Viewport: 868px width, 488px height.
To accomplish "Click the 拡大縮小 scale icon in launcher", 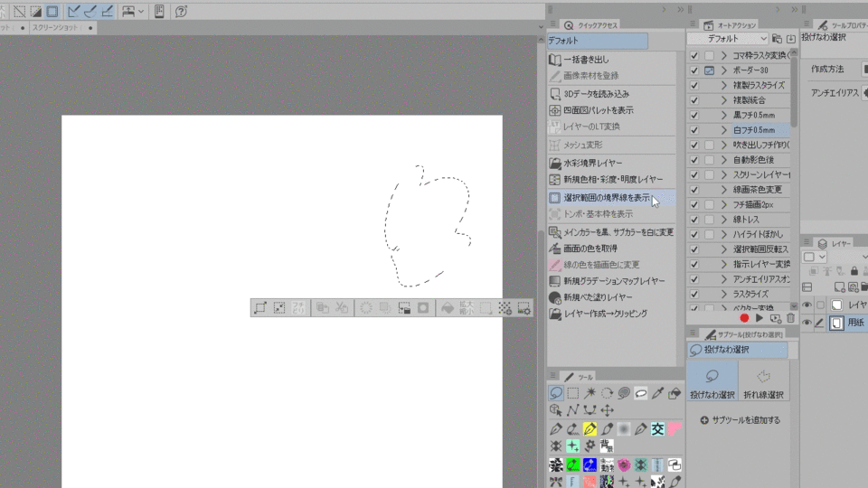I will [467, 307].
